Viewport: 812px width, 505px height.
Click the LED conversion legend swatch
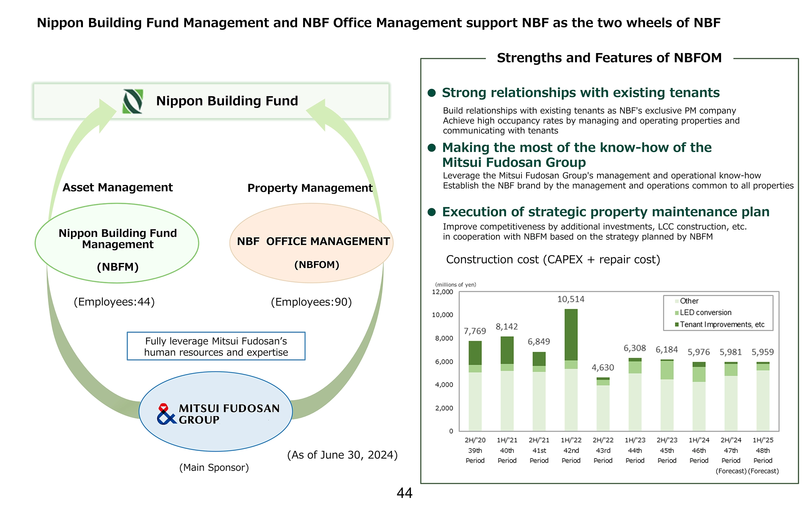tap(677, 313)
